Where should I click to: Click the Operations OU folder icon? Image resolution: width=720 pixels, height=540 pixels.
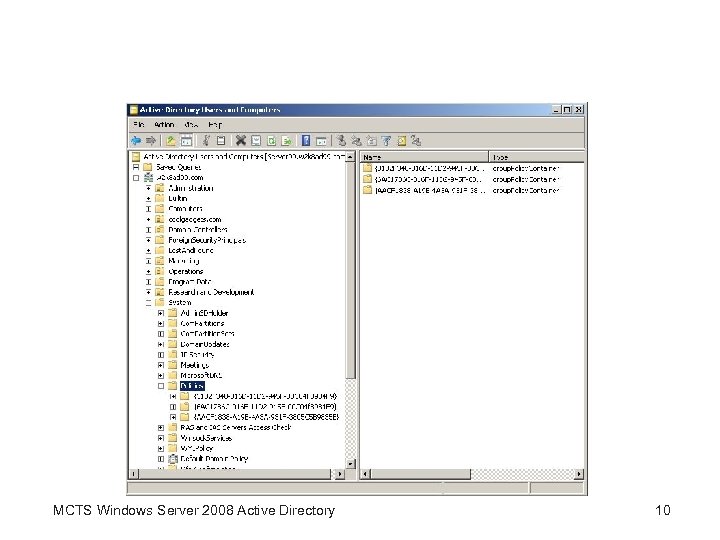[x=160, y=271]
